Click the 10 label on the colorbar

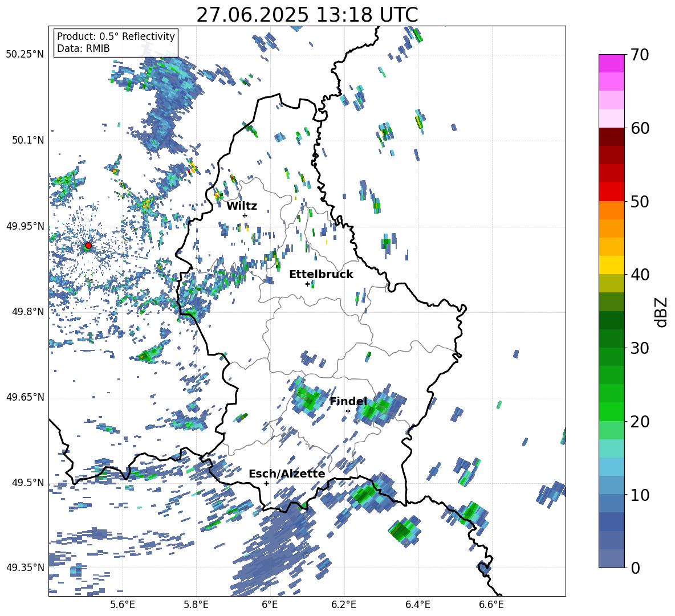(x=640, y=495)
